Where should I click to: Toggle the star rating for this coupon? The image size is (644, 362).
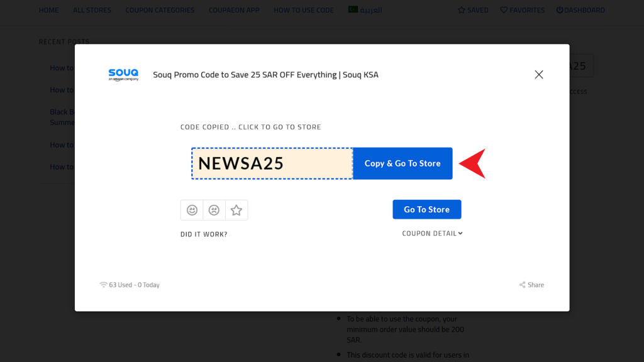pos(236,210)
